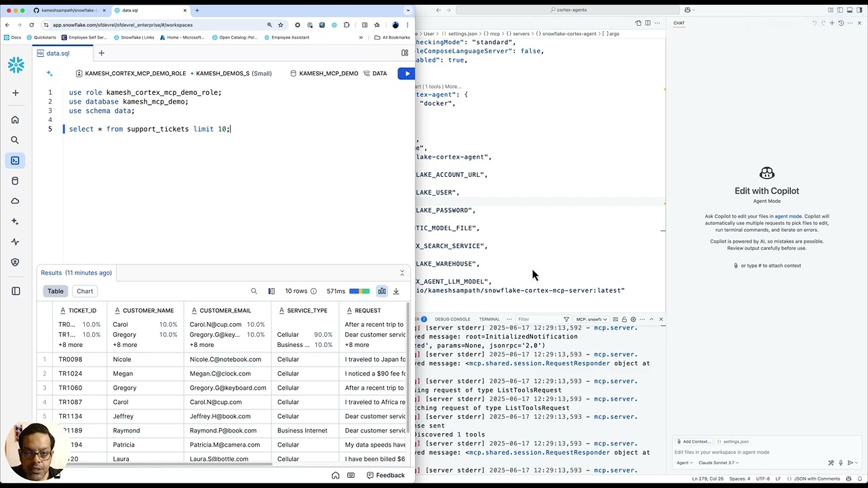This screenshot has height=488, width=868.
Task: Open Snowflake home logo in sidebar
Action: coord(16,65)
